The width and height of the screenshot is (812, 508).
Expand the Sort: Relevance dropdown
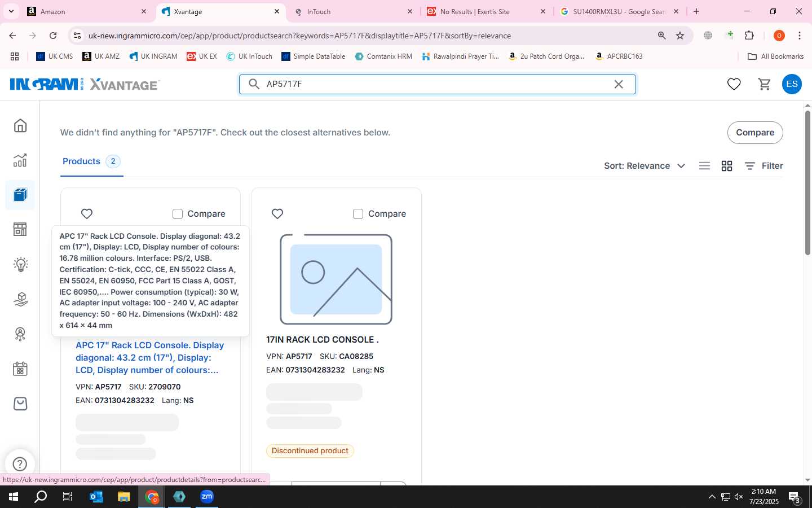coord(645,166)
